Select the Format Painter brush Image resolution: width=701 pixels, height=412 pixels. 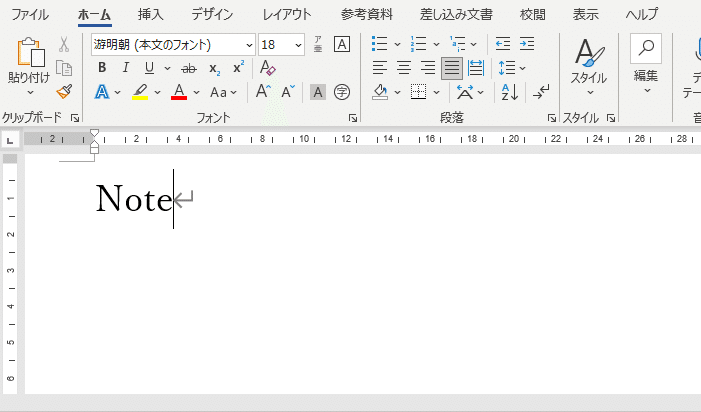pos(64,92)
